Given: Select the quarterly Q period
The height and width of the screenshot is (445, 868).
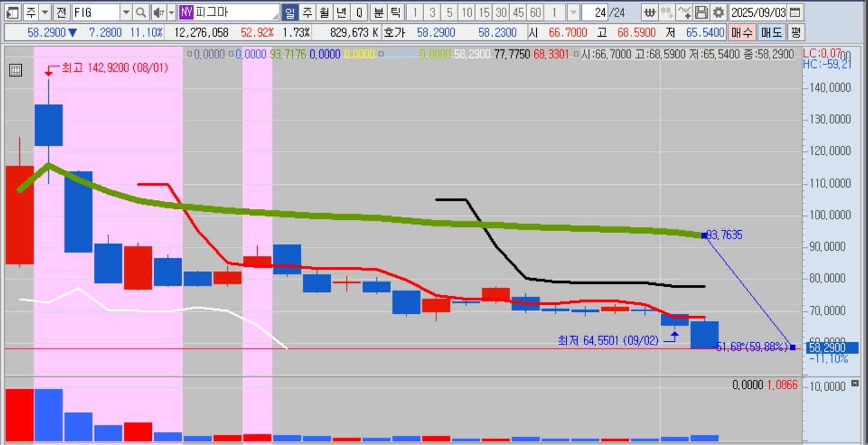Looking at the screenshot, I should (x=360, y=12).
